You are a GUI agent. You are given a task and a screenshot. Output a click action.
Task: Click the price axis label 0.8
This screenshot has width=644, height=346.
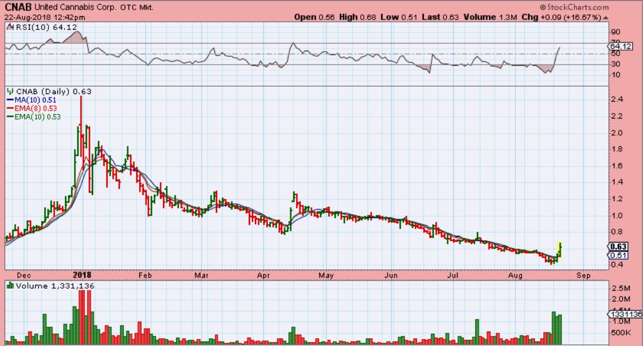click(617, 231)
